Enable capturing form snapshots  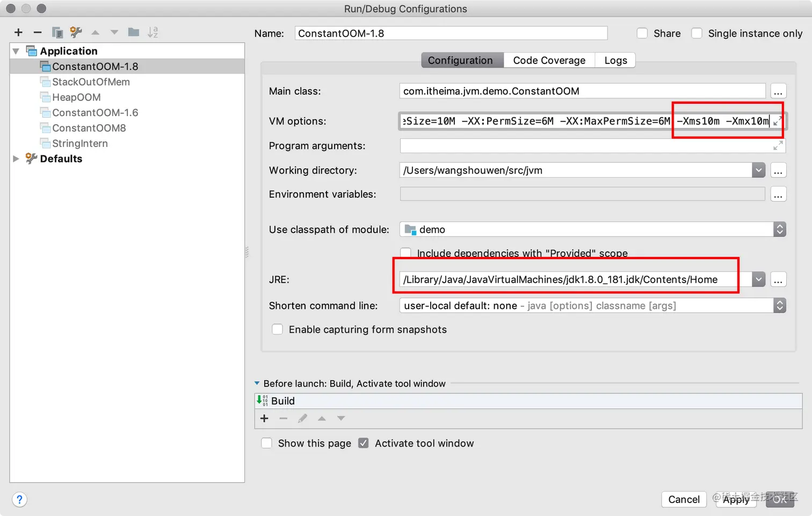277,329
